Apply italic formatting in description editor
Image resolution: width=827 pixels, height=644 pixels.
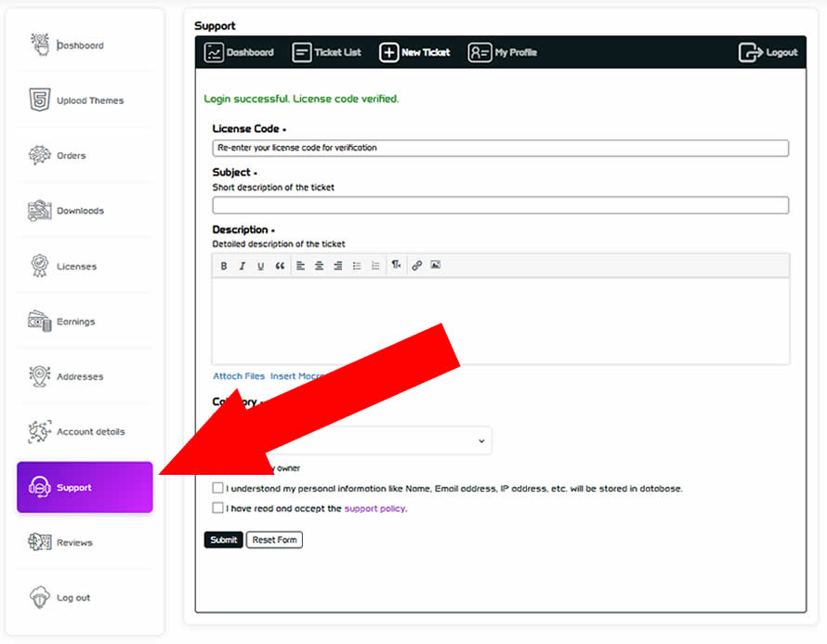pos(242,266)
